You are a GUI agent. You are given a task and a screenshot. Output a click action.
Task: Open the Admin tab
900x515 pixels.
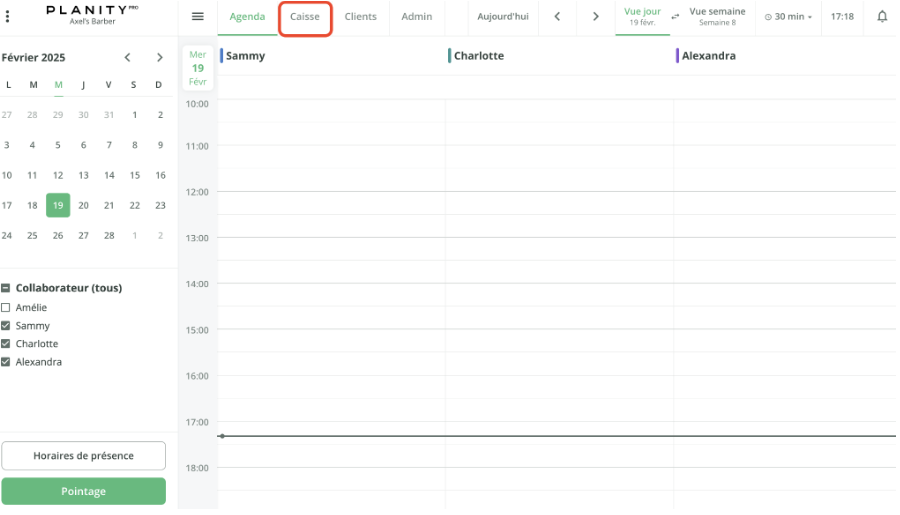click(x=417, y=17)
